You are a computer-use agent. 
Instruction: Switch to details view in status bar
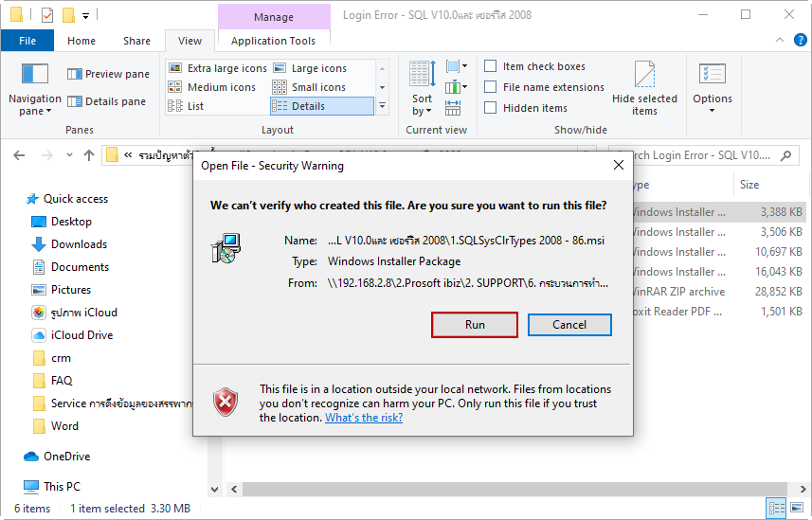(776, 508)
